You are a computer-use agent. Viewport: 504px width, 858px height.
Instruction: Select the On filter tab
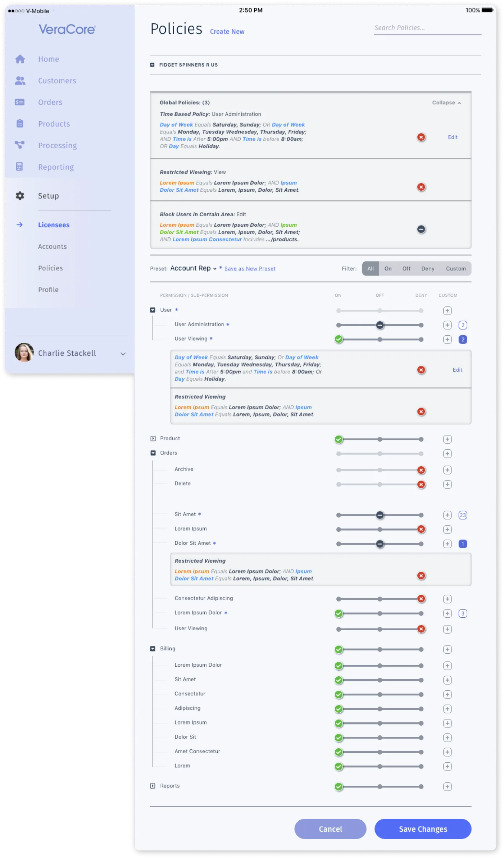point(388,268)
